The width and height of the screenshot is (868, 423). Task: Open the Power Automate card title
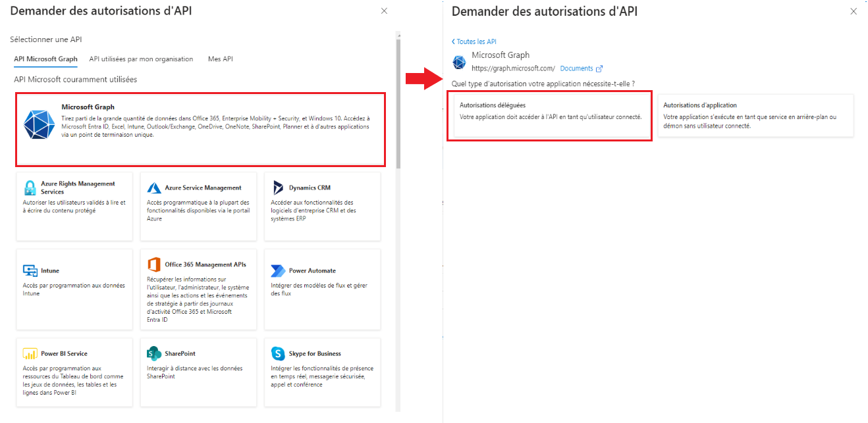pyautogui.click(x=312, y=270)
